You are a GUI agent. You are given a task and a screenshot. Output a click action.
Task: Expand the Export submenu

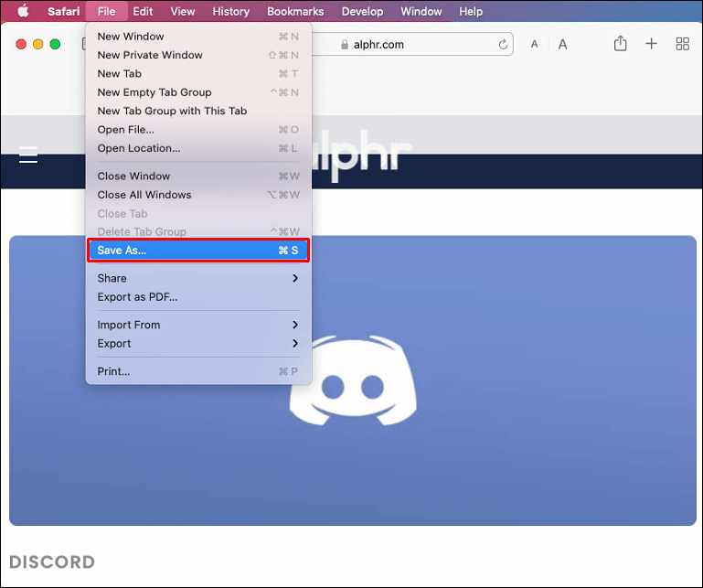(x=198, y=344)
